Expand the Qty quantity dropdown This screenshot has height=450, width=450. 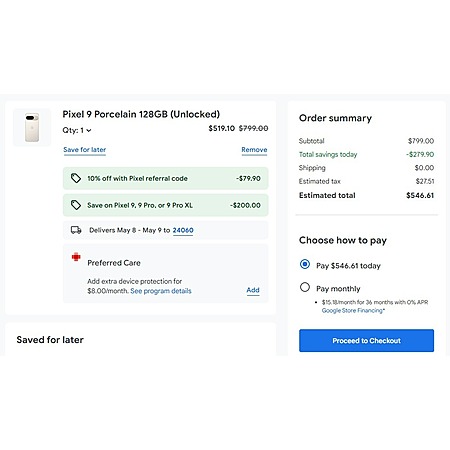tap(77, 130)
